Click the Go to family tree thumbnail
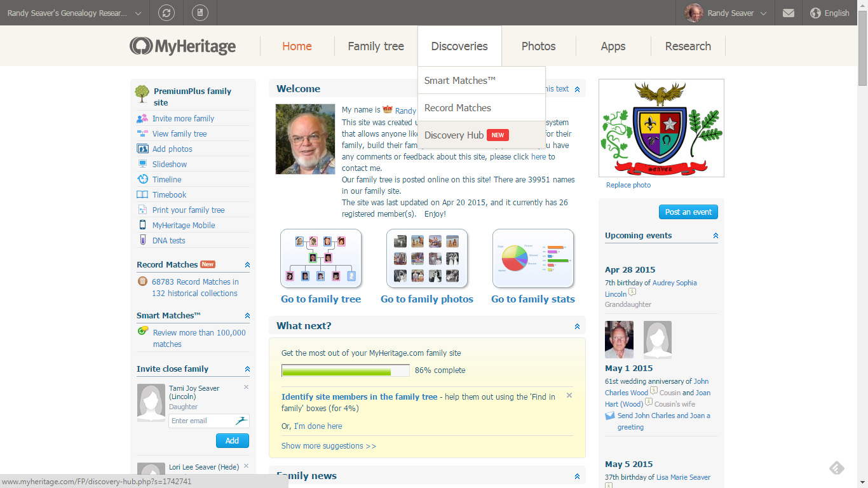This screenshot has height=488, width=868. 321,259
